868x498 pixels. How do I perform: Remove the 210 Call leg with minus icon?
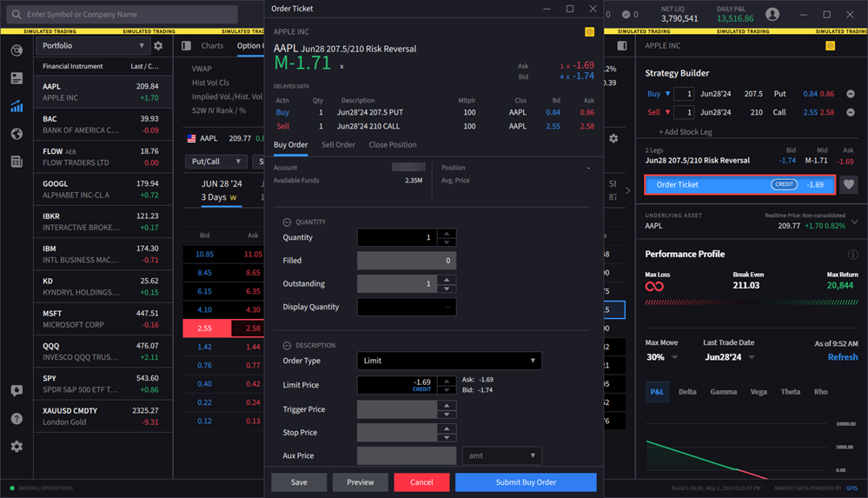pyautogui.click(x=851, y=112)
